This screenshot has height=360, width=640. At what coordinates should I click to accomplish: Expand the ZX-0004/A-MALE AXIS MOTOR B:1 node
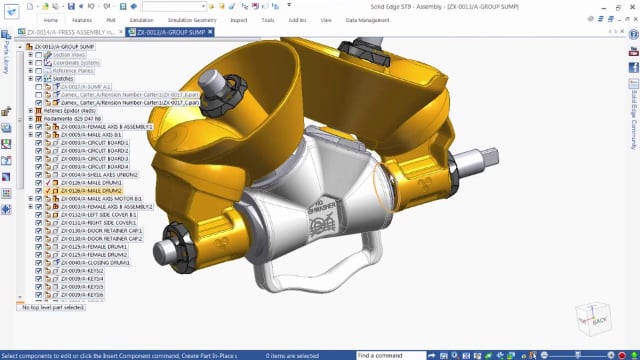click(31, 199)
